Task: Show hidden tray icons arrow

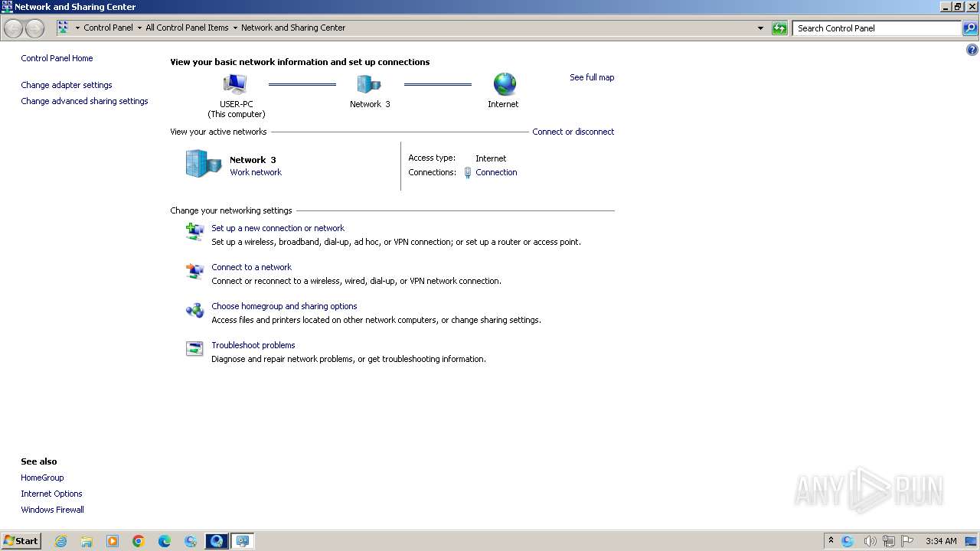Action: tap(831, 540)
